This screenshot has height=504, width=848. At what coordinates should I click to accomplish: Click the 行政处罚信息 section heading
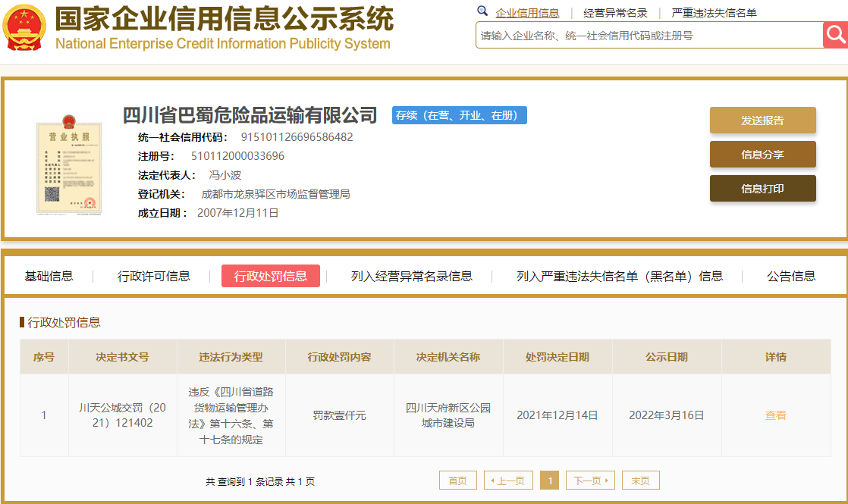64,323
